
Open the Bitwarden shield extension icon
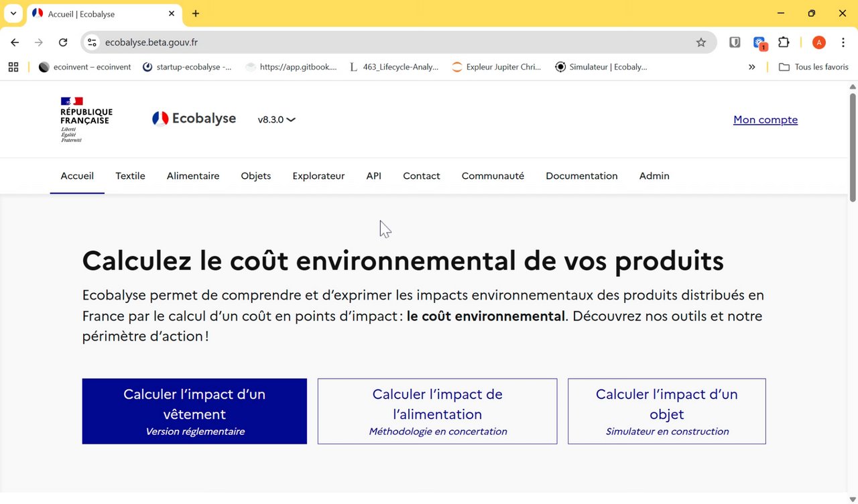pyautogui.click(x=735, y=42)
